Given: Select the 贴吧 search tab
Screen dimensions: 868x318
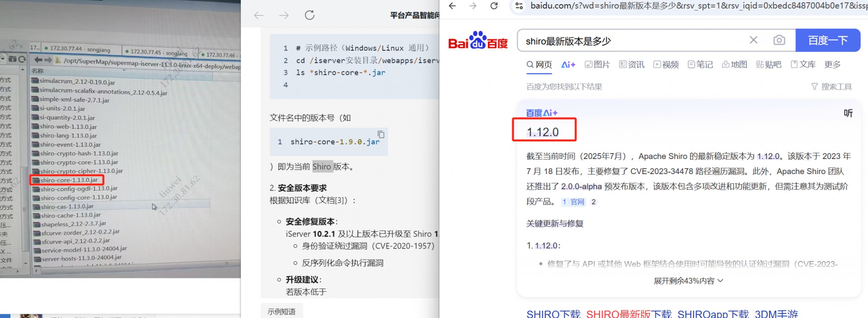Looking at the screenshot, I should point(769,64).
